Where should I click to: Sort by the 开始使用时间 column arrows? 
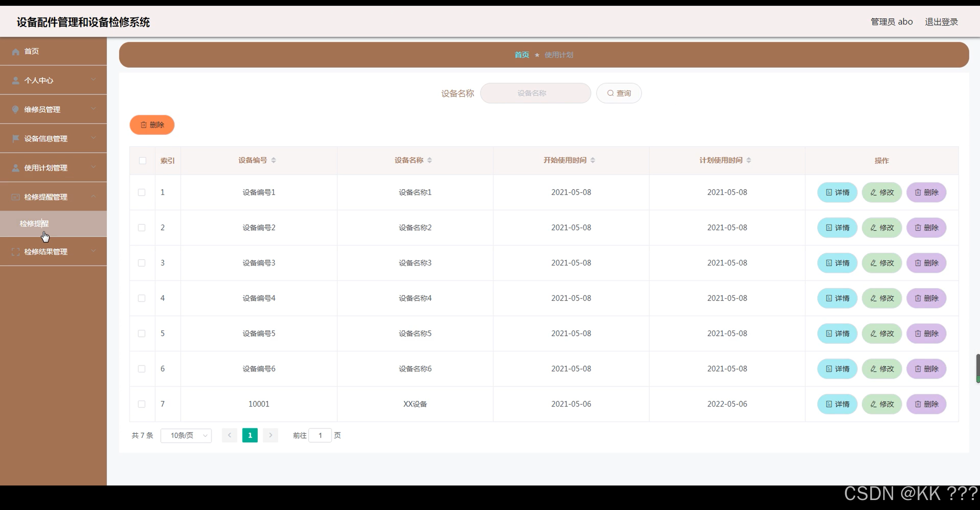point(593,160)
